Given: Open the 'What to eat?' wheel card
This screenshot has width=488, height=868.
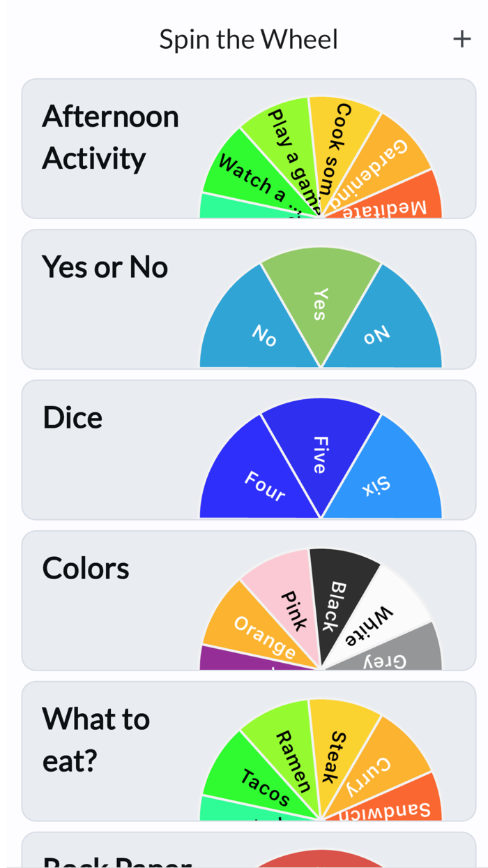Looking at the screenshot, I should [x=96, y=740].
